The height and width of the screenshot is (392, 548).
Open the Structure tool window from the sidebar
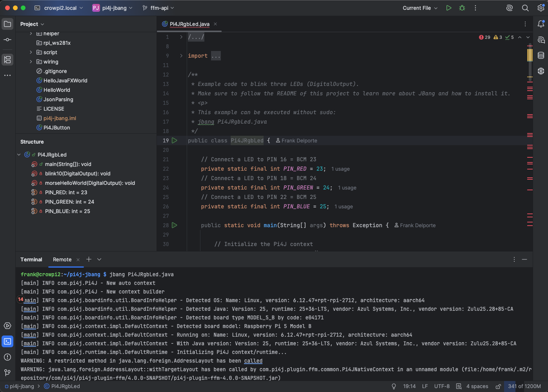[x=7, y=60]
